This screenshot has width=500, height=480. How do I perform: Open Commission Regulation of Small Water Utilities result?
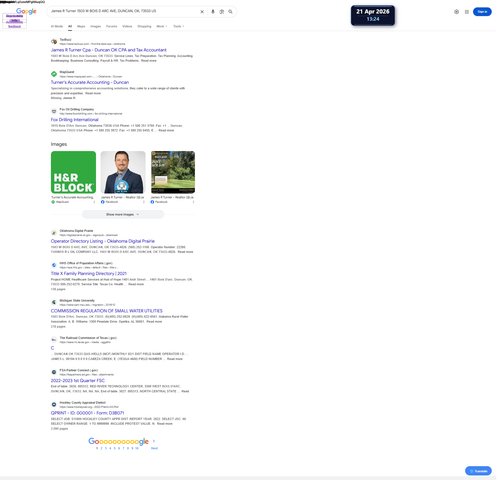(107, 311)
